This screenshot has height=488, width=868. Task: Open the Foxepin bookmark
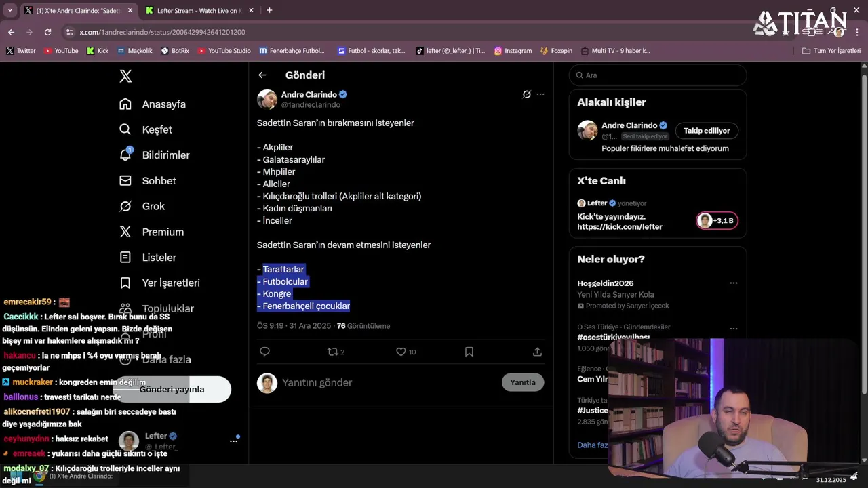pos(556,51)
